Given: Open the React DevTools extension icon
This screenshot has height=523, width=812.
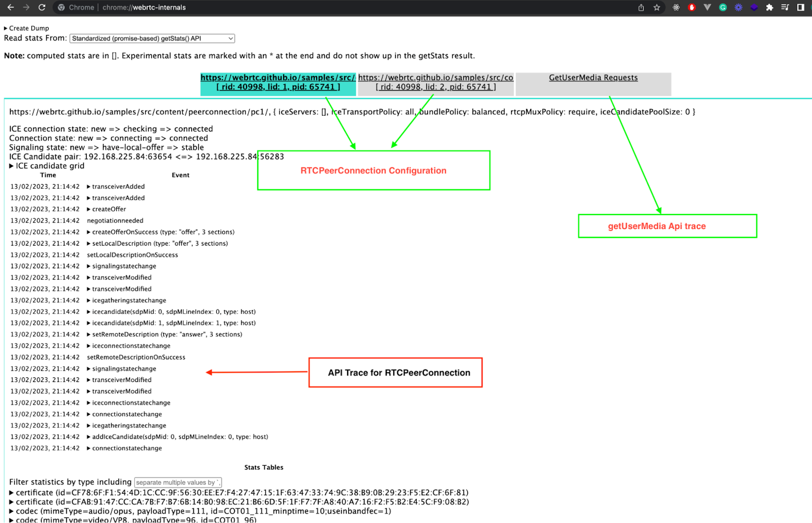Looking at the screenshot, I should (x=676, y=8).
